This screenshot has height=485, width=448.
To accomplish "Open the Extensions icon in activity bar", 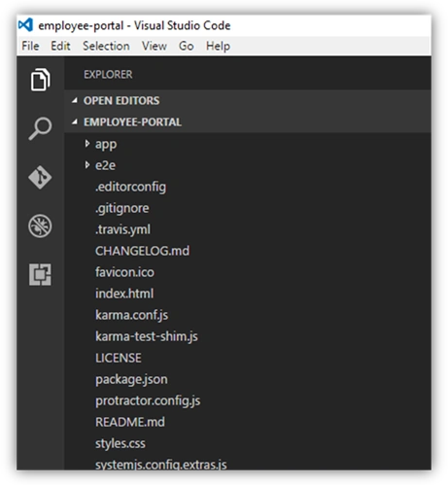I will [x=40, y=274].
